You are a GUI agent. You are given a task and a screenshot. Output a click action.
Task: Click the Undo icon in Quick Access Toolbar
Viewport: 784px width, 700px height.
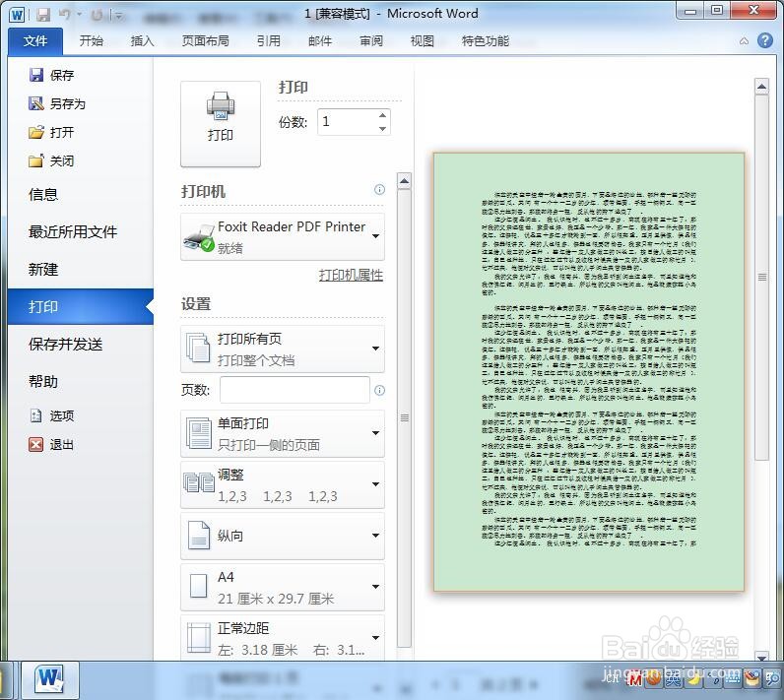coord(64,15)
